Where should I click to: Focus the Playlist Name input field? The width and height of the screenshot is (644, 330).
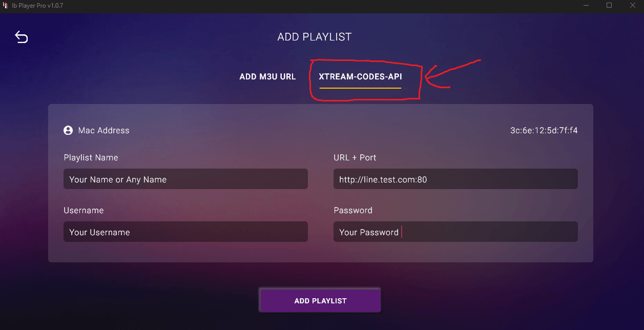pos(185,179)
